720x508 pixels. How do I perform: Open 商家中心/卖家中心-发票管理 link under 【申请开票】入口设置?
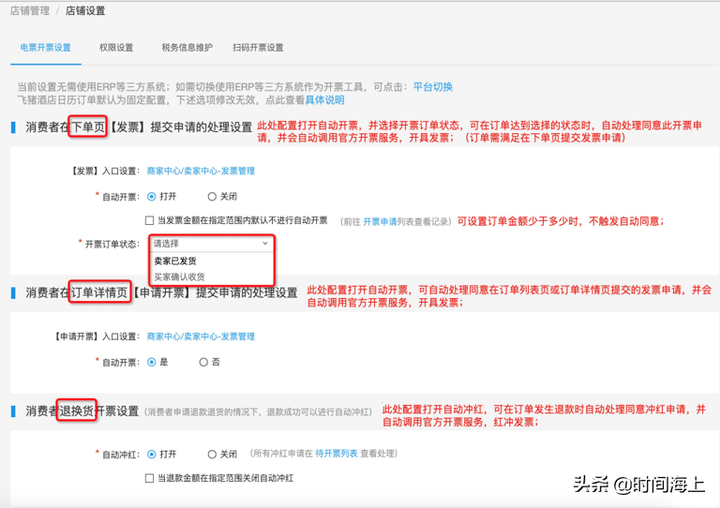(x=201, y=336)
